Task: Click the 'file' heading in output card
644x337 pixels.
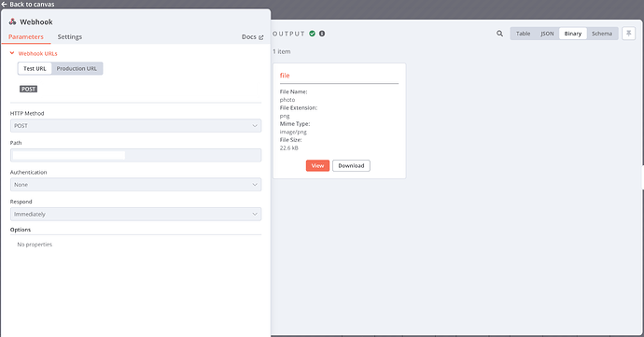Action: pyautogui.click(x=285, y=76)
